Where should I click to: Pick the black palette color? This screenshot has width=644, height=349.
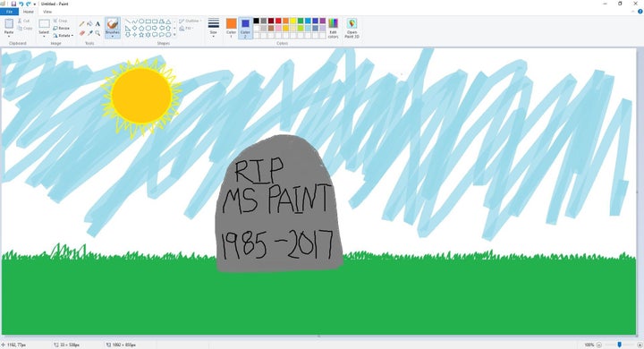click(257, 21)
